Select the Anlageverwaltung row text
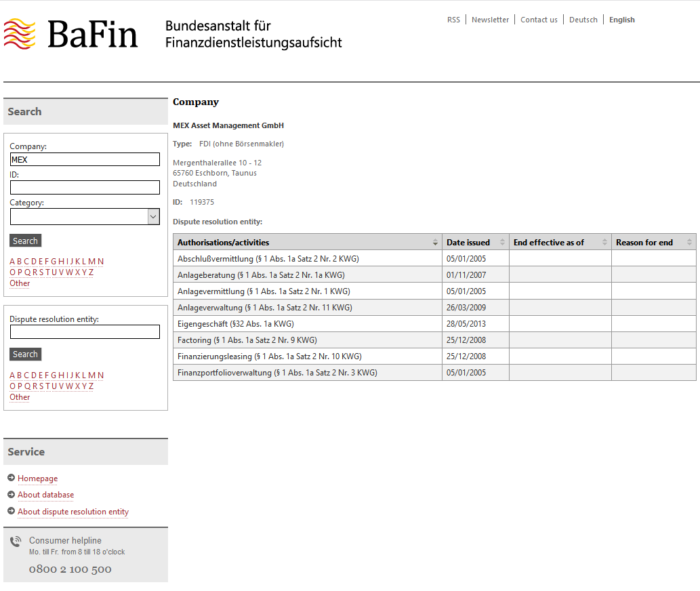This screenshot has height=591, width=700. [265, 308]
